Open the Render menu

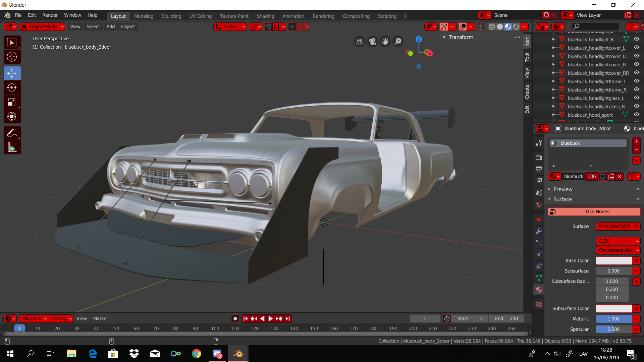[50, 15]
